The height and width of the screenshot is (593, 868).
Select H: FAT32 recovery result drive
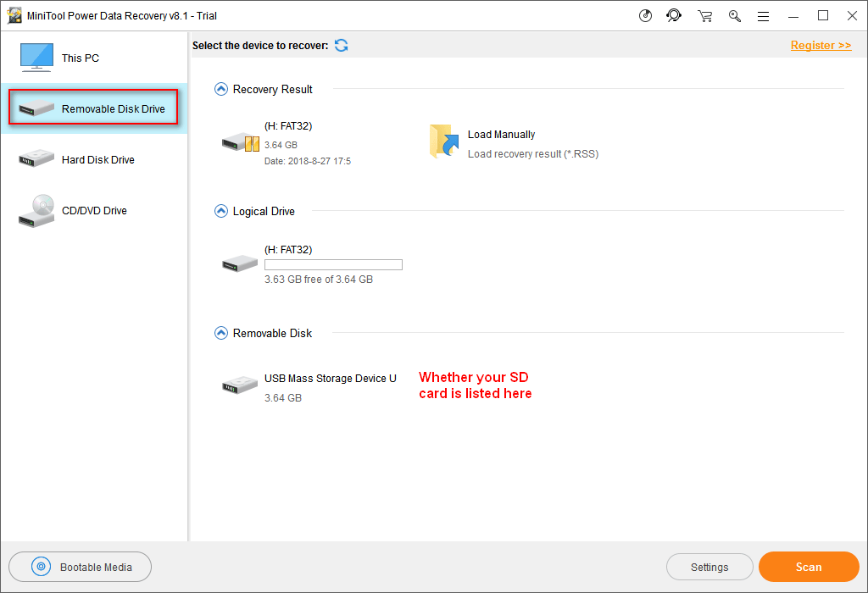(240, 142)
